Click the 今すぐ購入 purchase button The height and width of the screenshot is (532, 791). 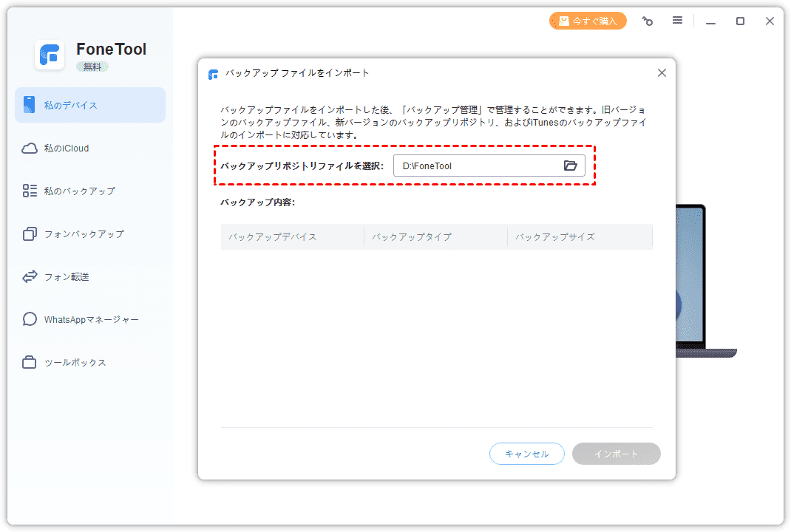[588, 21]
